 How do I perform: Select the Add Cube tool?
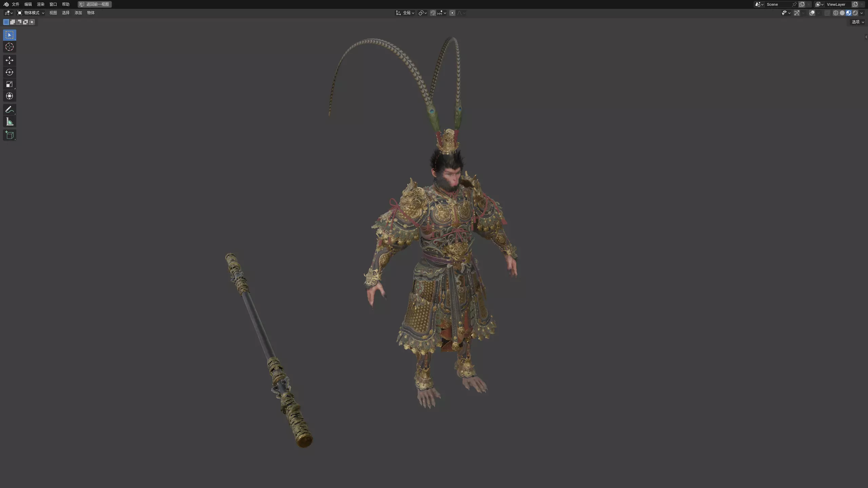tap(9, 135)
